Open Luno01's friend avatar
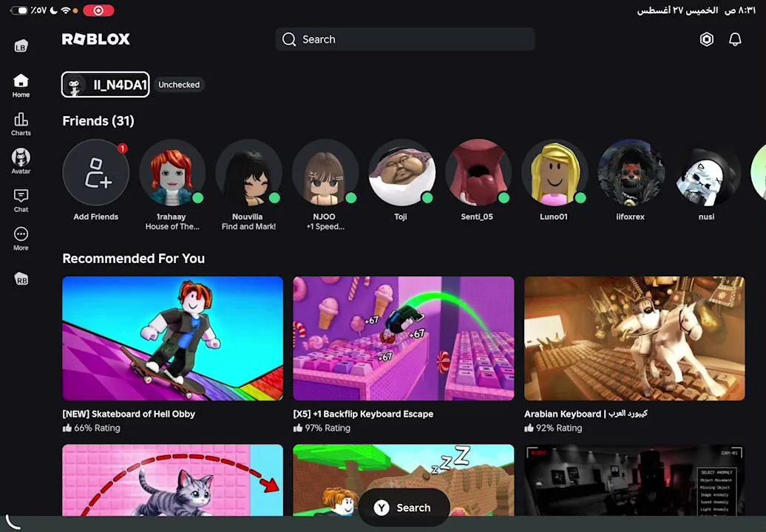The width and height of the screenshot is (766, 532). pos(554,172)
